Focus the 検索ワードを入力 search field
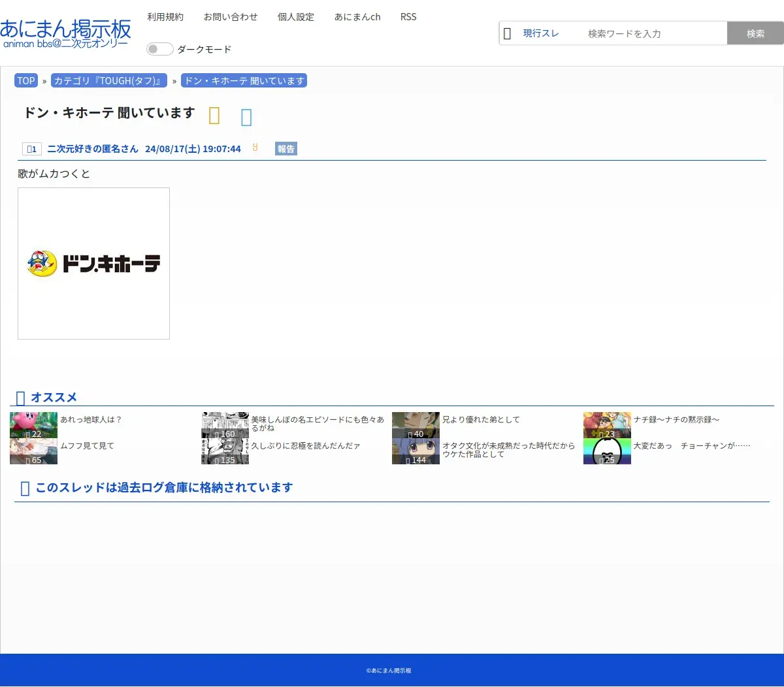This screenshot has width=784, height=687. (653, 33)
